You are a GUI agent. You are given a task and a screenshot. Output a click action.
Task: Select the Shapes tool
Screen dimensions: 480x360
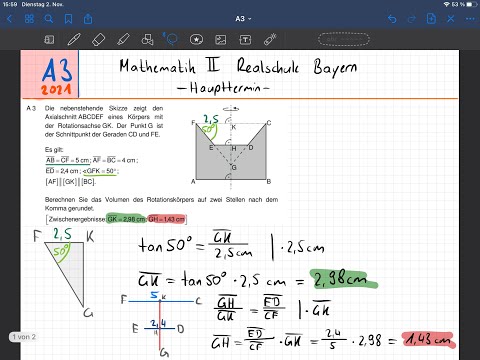147,40
